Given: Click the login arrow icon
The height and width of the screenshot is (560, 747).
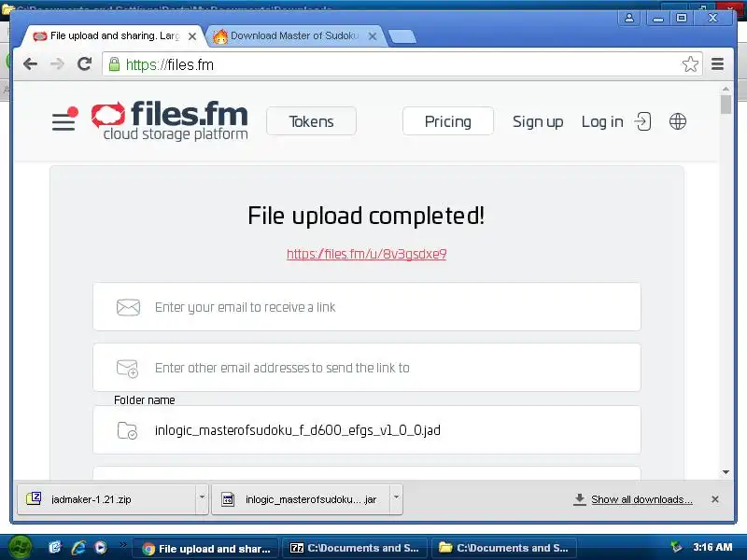Looking at the screenshot, I should [x=642, y=121].
